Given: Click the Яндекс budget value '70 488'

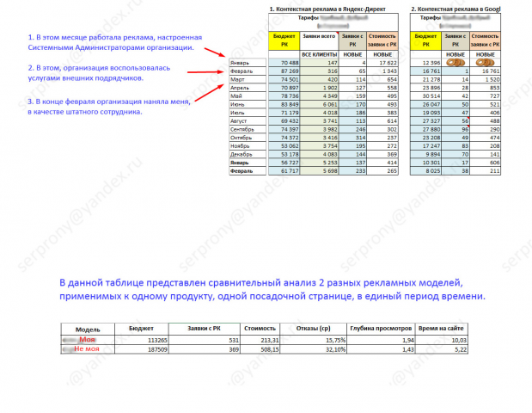Looking at the screenshot, I should [x=284, y=63].
